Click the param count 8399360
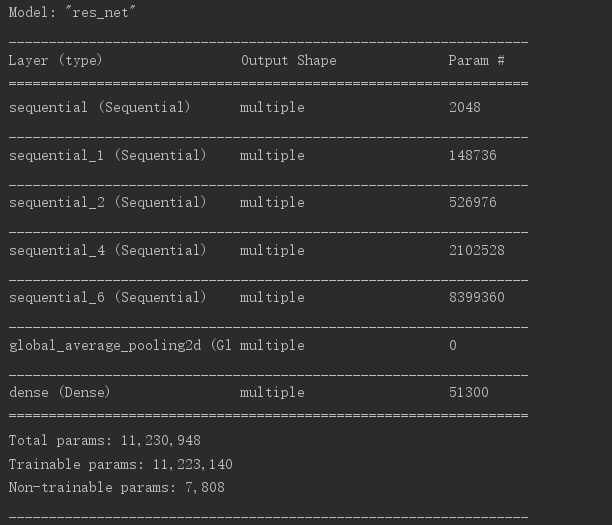Screen dimensions: 612x525 pyautogui.click(x=477, y=297)
